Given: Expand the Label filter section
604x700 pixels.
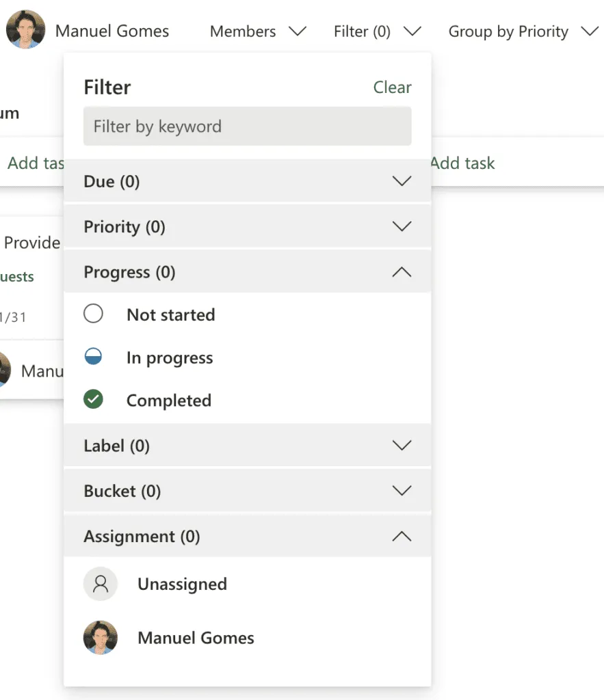Looking at the screenshot, I should 247,446.
